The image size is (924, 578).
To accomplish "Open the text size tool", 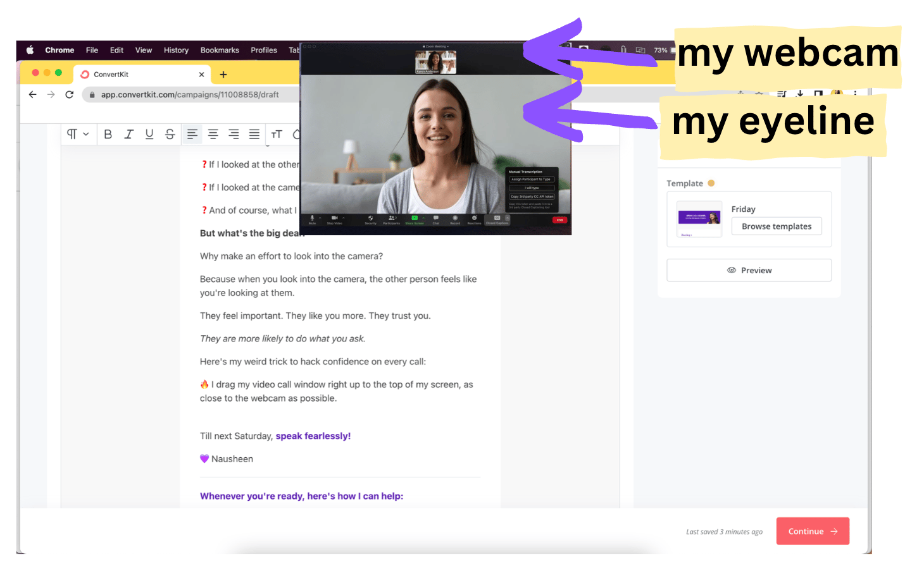I will click(277, 134).
